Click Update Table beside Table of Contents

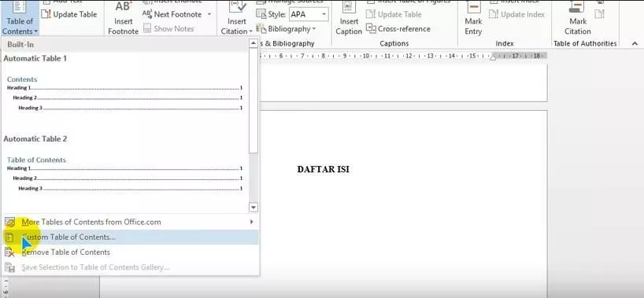(69, 14)
